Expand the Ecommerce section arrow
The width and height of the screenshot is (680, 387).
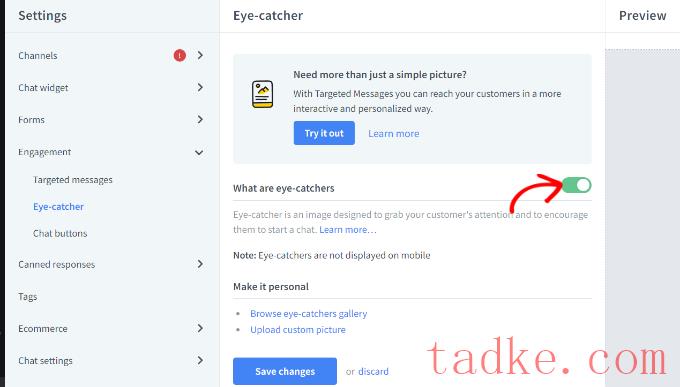(200, 328)
